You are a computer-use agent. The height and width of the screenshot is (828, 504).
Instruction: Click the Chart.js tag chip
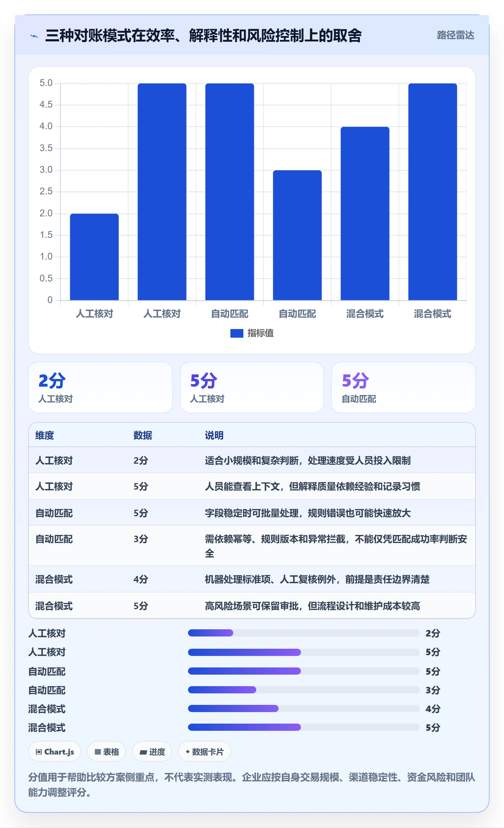55,752
